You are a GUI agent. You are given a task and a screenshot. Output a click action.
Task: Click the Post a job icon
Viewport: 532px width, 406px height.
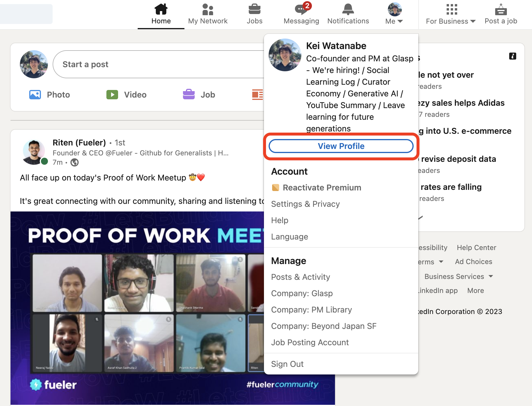(501, 9)
